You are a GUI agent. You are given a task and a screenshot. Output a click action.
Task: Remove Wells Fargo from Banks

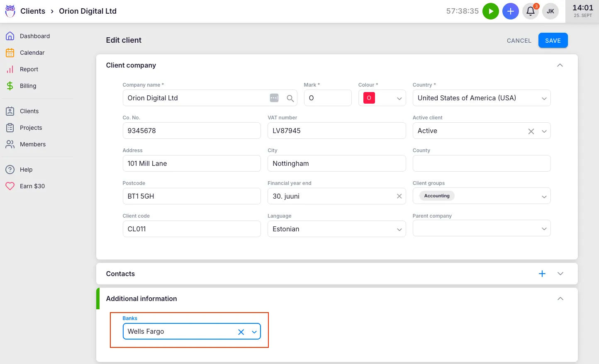tap(241, 331)
